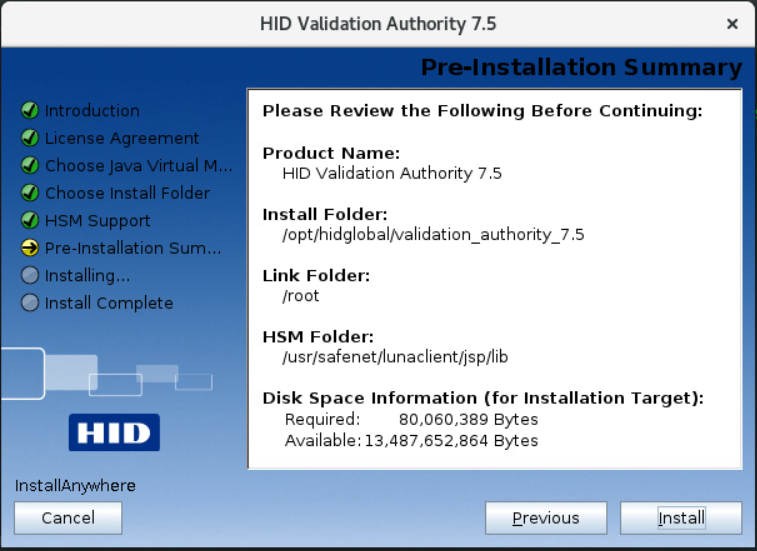Select the HSM Support step label
This screenshot has width=757, height=551.
[x=97, y=221]
